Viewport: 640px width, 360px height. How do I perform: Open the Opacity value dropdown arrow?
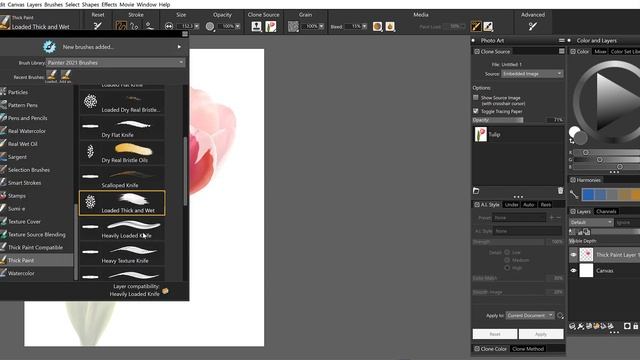(238, 26)
